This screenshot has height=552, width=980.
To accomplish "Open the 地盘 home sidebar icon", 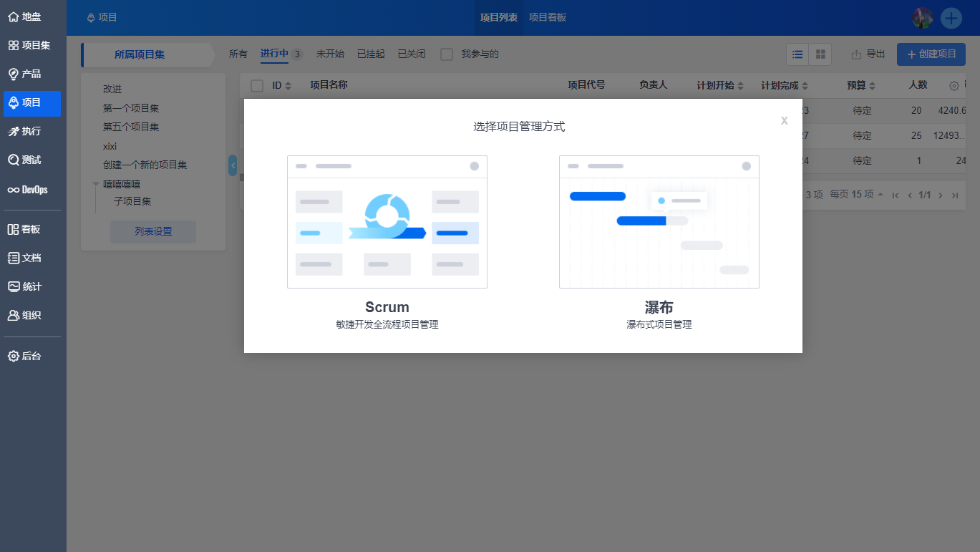I will pos(14,16).
